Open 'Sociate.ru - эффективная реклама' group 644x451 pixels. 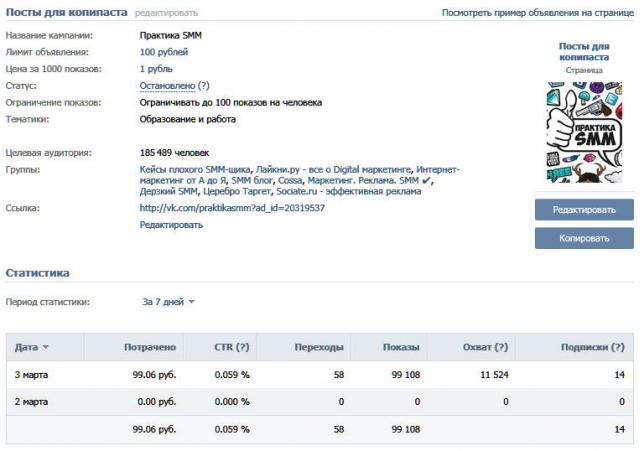349,191
